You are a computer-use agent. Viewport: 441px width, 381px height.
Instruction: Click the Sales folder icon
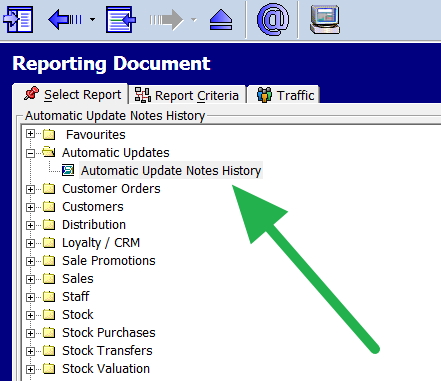tap(49, 279)
